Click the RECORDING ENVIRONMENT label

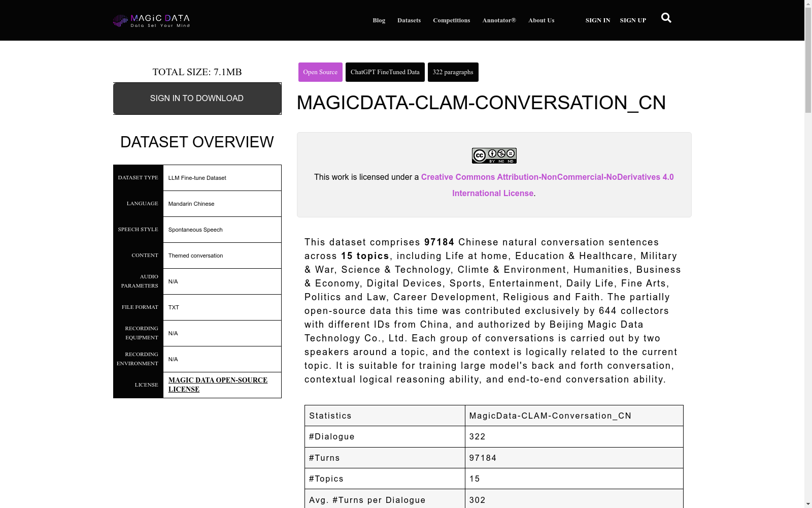click(138, 359)
